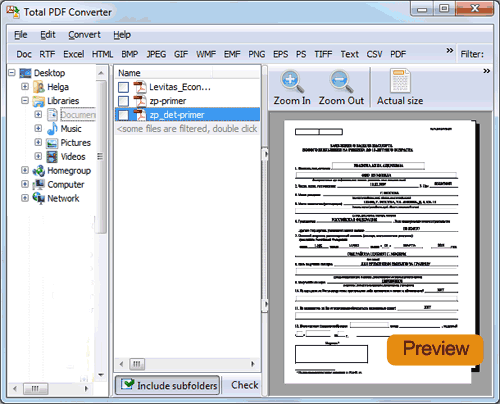This screenshot has width=500, height=404.
Task: Convert to TIFF format button
Action: click(323, 54)
